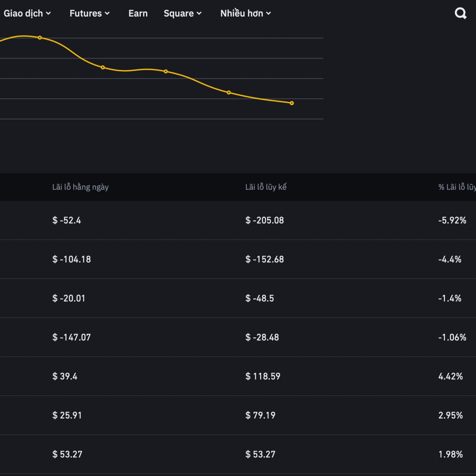Open the Giao dịch dropdown menu
Image resolution: width=476 pixels, height=476 pixels.
click(x=27, y=13)
